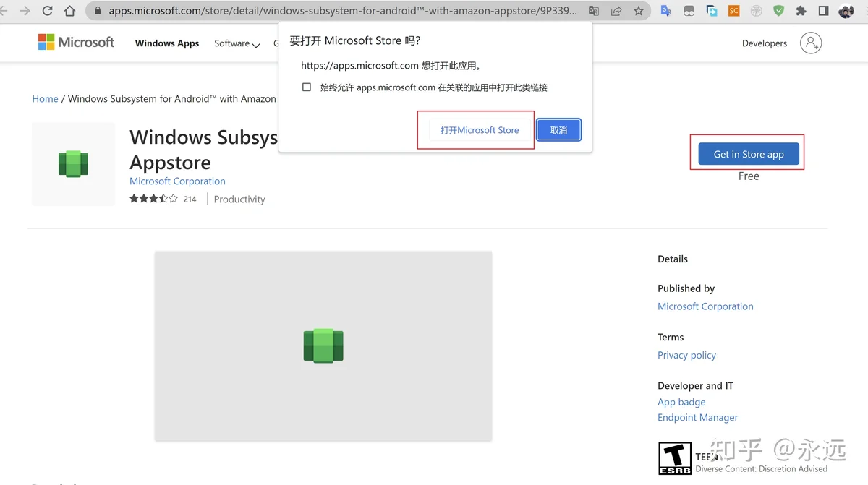
Task: Go to Home breadcrumb link
Action: click(x=45, y=98)
